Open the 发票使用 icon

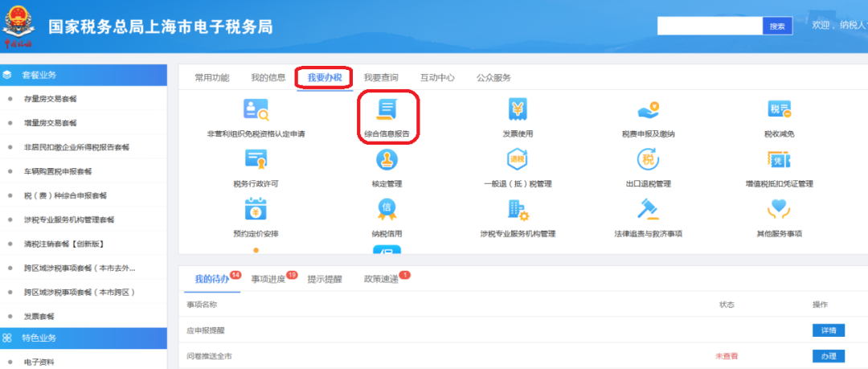pos(518,109)
